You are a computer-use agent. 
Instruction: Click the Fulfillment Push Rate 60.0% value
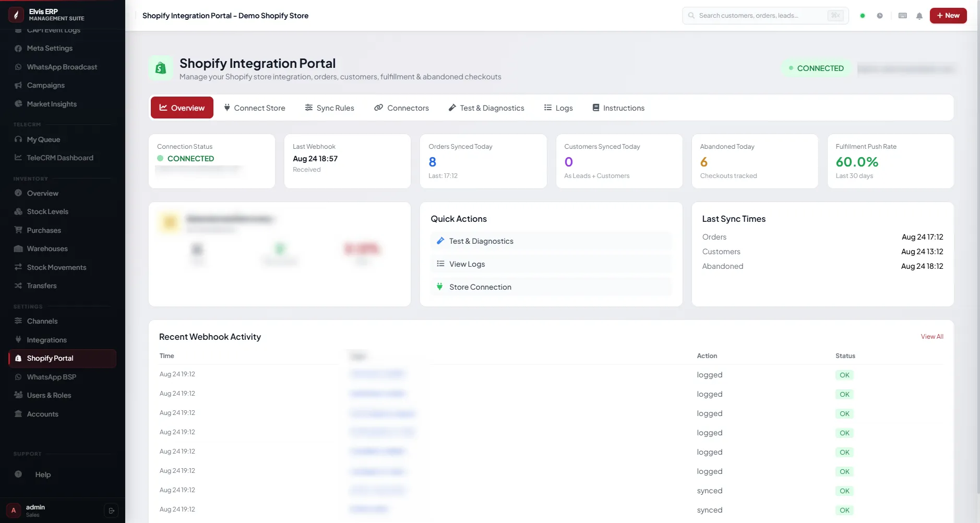(857, 162)
